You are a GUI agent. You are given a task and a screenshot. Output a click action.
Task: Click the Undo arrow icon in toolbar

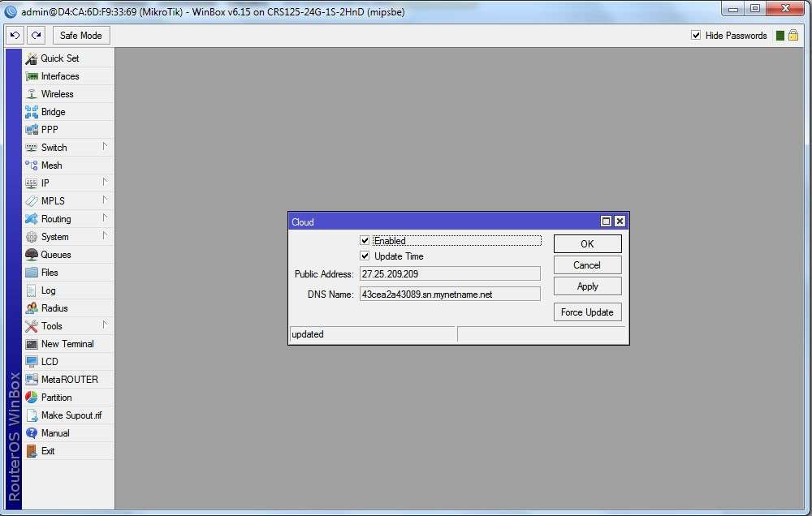point(15,35)
